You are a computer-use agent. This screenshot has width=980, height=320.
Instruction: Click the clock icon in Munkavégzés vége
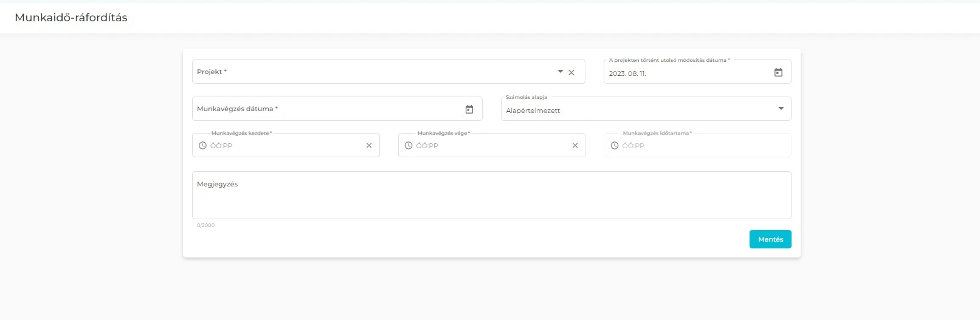(409, 146)
